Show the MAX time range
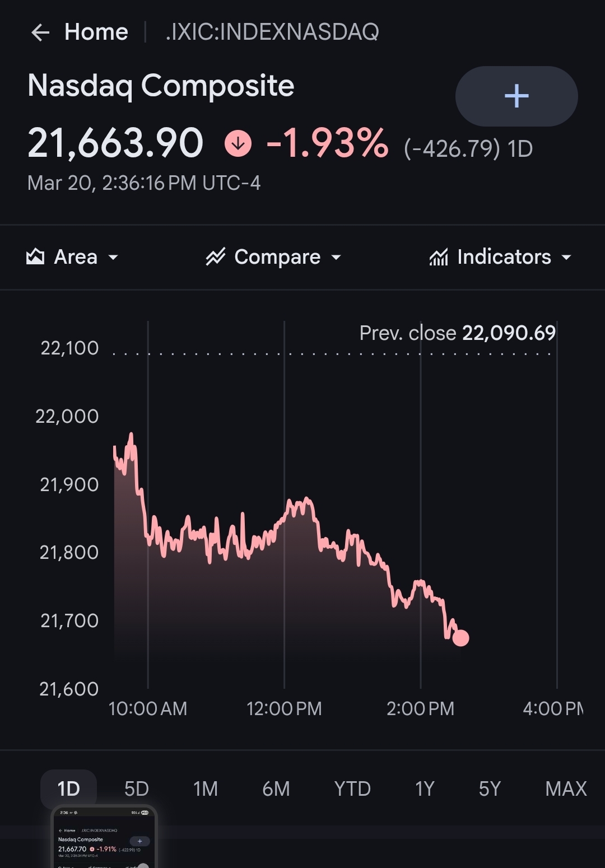Image resolution: width=605 pixels, height=868 pixels. click(566, 788)
